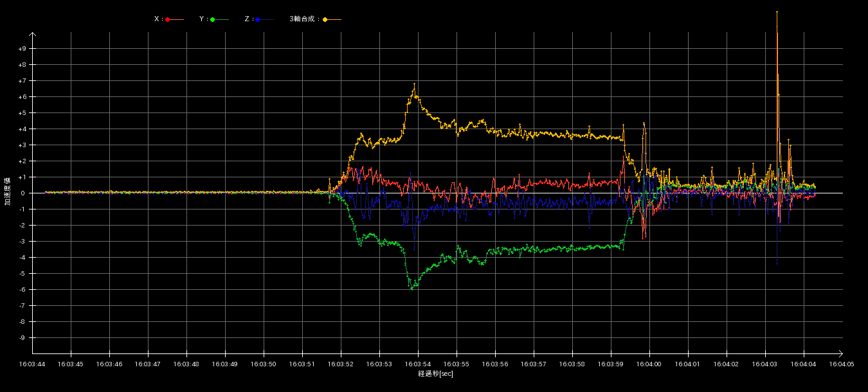
Task: Click the 経過秒[sec] horizontal axis title
Action: (435, 373)
